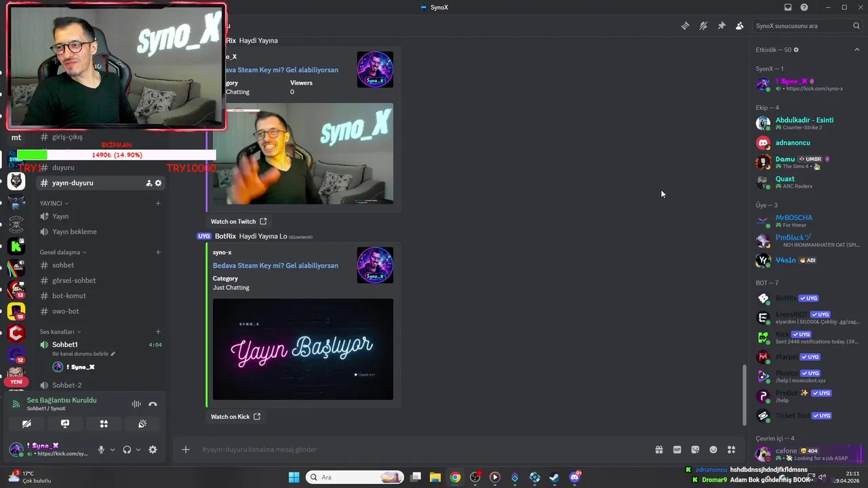Open the Windows Start button
This screenshot has width=868, height=488.
click(294, 477)
